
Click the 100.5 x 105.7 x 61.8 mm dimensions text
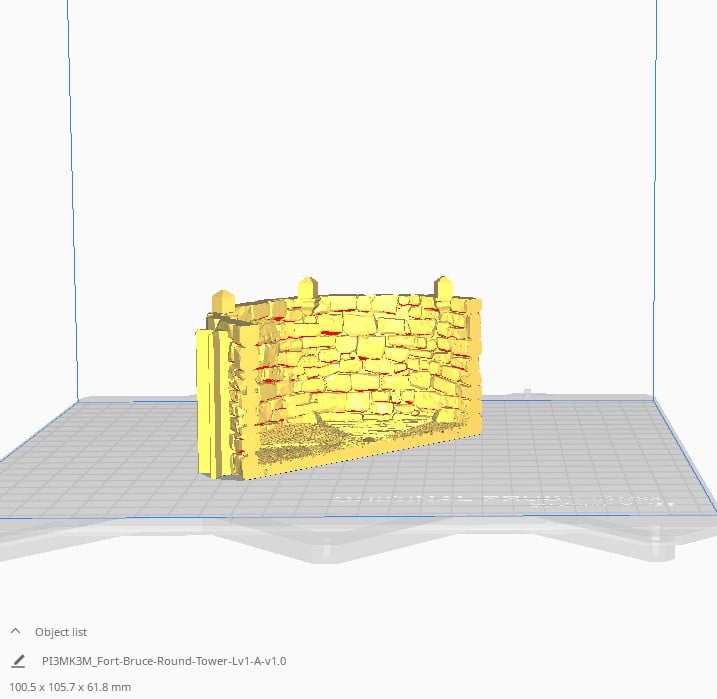pyautogui.click(x=70, y=687)
